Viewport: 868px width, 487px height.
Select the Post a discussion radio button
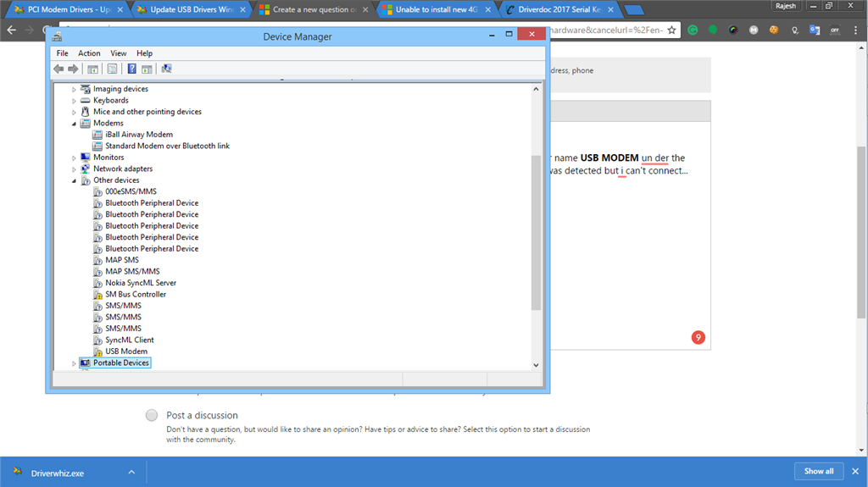click(151, 415)
